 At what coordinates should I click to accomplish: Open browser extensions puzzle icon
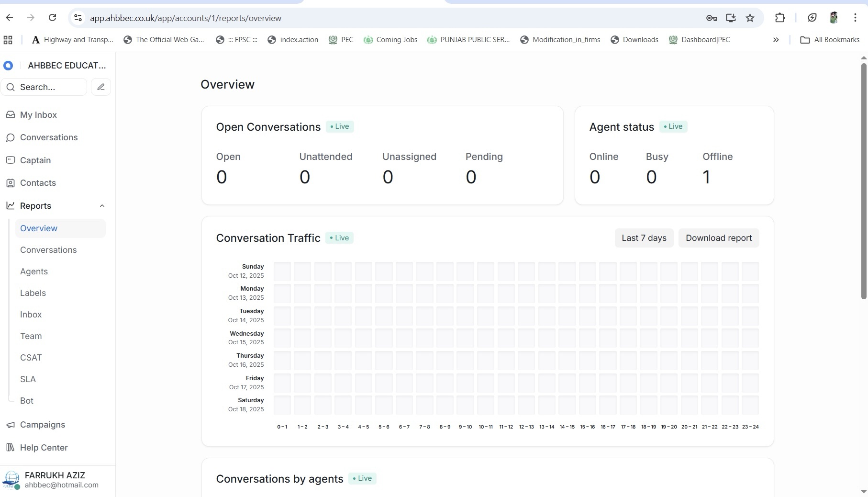click(780, 18)
